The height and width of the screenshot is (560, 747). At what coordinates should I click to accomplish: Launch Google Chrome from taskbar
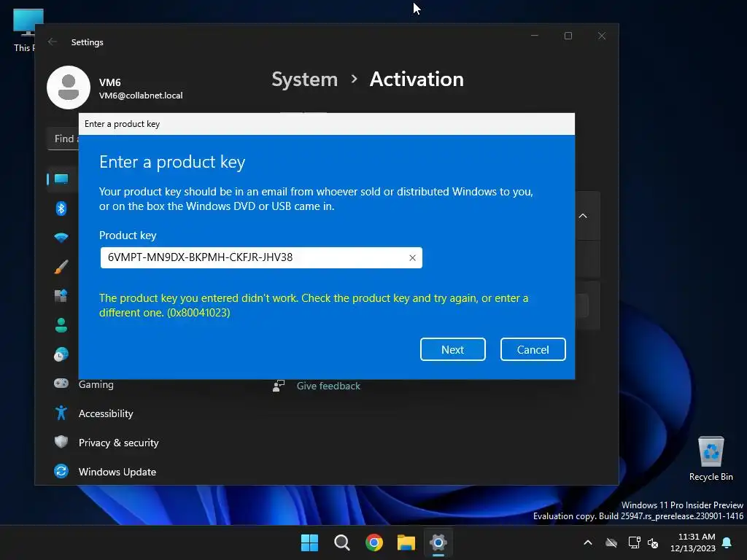click(x=374, y=542)
